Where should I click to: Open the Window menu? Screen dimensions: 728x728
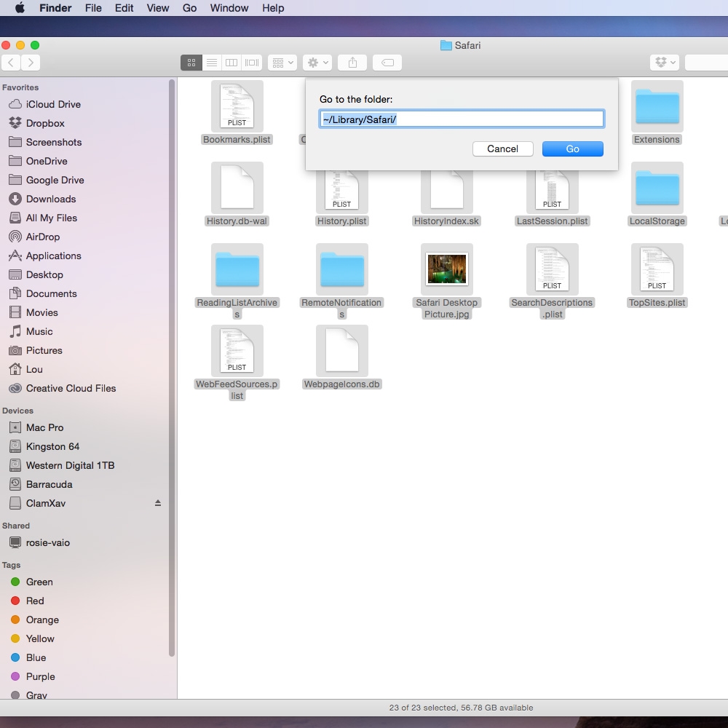pyautogui.click(x=229, y=8)
